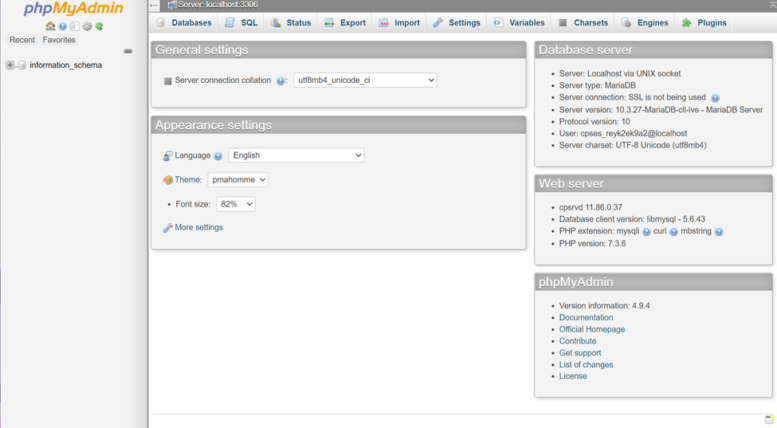Click Settings tab wrench icon
Image resolution: width=777 pixels, height=428 pixels.
[x=438, y=23]
